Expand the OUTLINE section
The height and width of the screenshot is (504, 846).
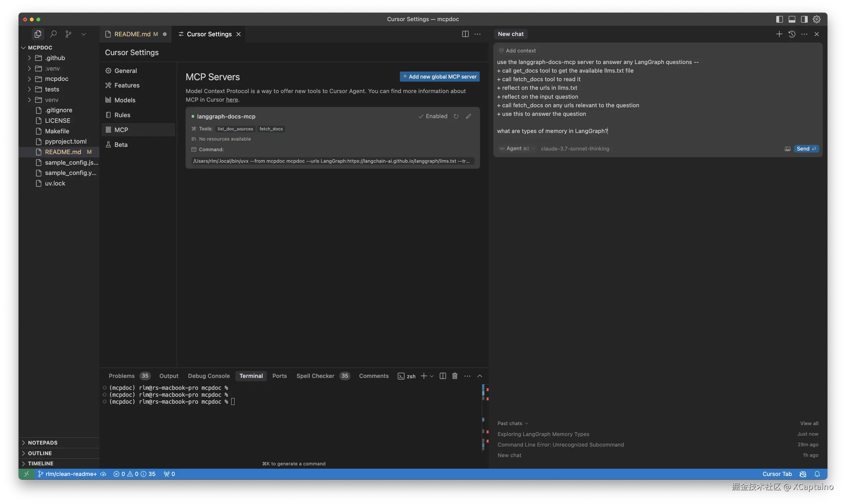pyautogui.click(x=40, y=453)
